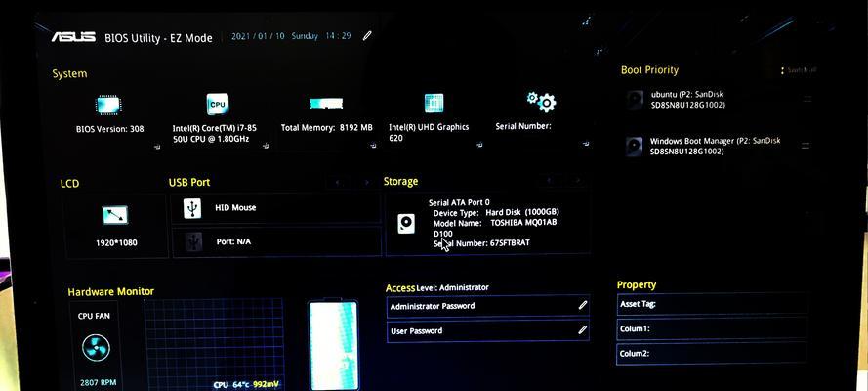
Task: Click the 992mV voltage reading
Action: pos(267,384)
